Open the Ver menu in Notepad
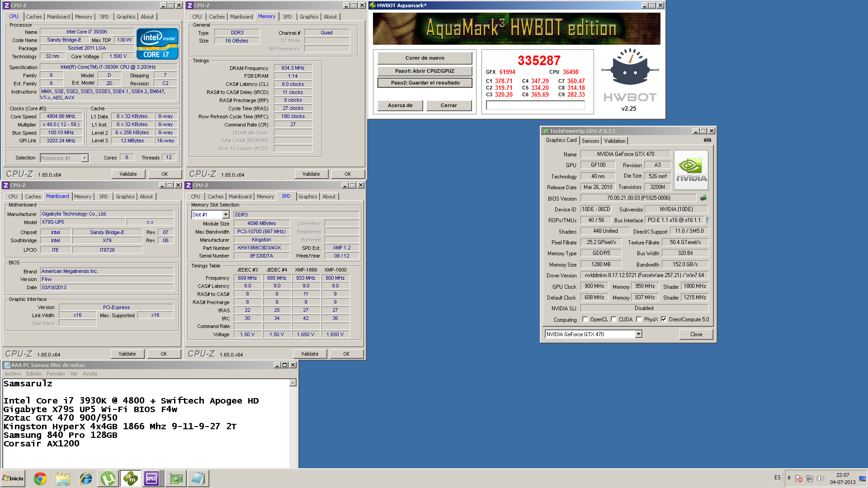 (74, 374)
